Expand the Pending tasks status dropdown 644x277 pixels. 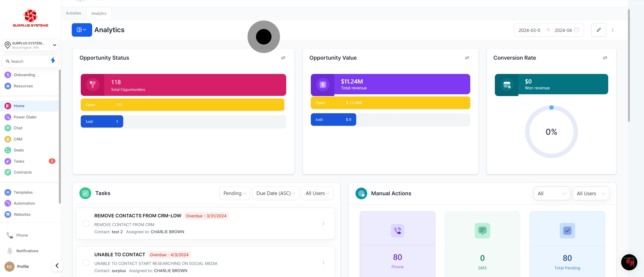[235, 193]
